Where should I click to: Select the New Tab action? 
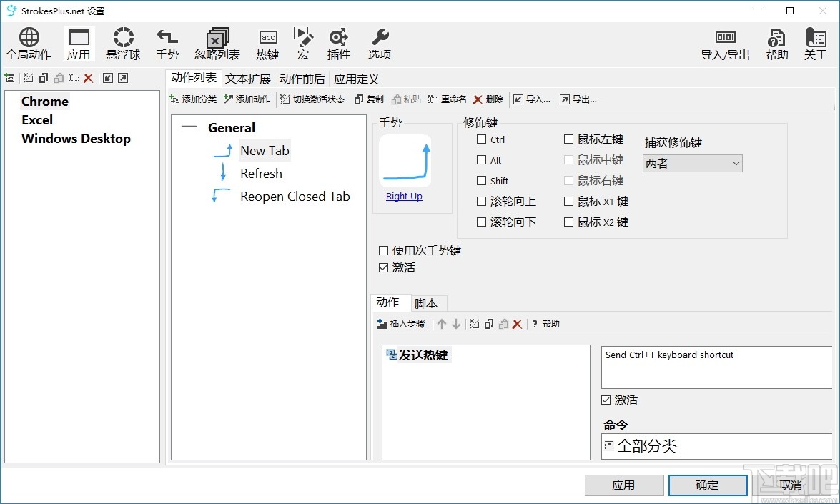click(265, 150)
